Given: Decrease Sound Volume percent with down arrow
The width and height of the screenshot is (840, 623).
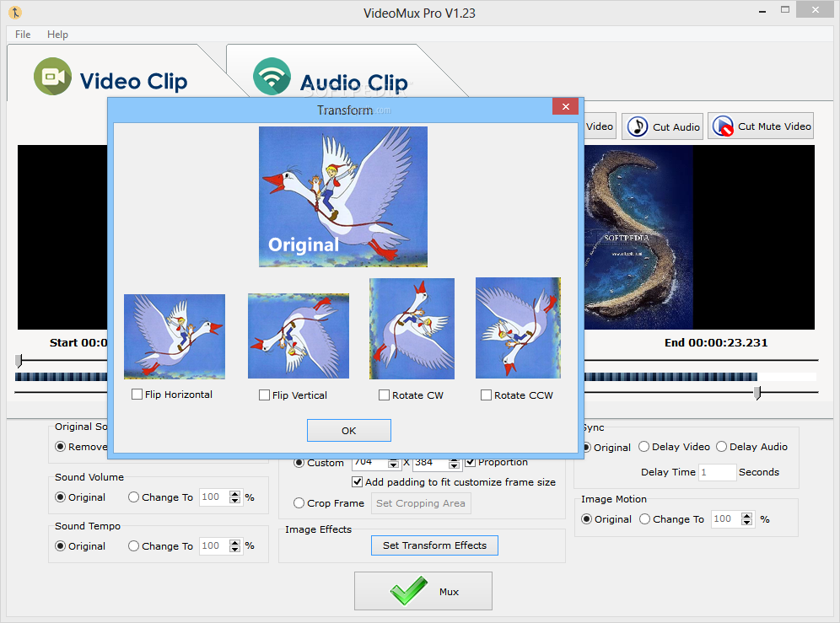Looking at the screenshot, I should coord(234,500).
